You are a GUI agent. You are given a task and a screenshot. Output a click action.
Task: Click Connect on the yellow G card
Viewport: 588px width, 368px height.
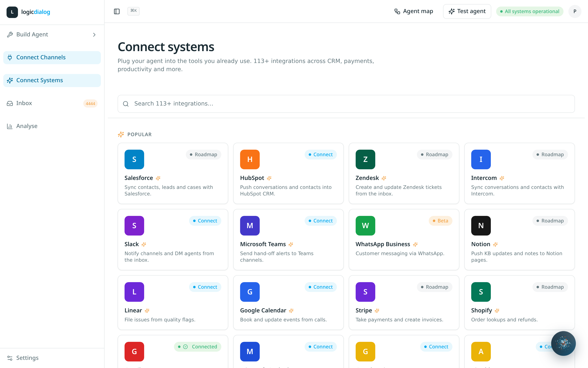tap(436, 347)
